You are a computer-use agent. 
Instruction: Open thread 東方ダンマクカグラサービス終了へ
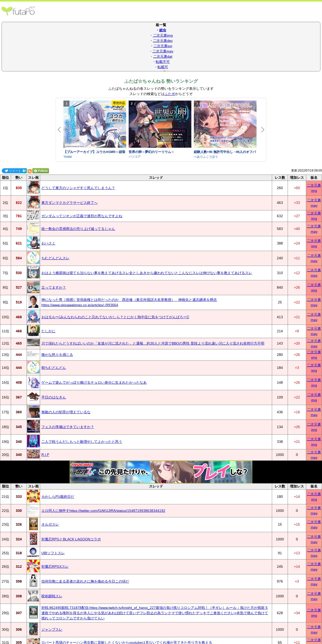click(69, 203)
